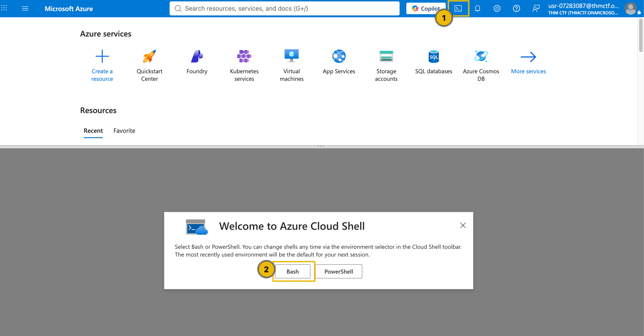644x336 pixels.
Task: Show the portal hamburger menu
Action: click(x=25, y=8)
